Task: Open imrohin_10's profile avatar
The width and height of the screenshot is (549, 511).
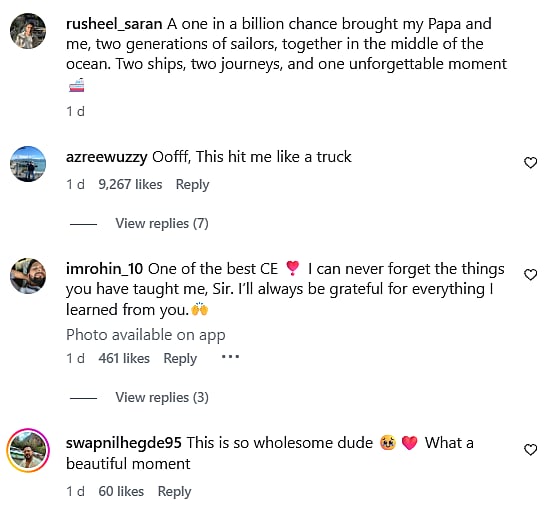Action: point(28,276)
